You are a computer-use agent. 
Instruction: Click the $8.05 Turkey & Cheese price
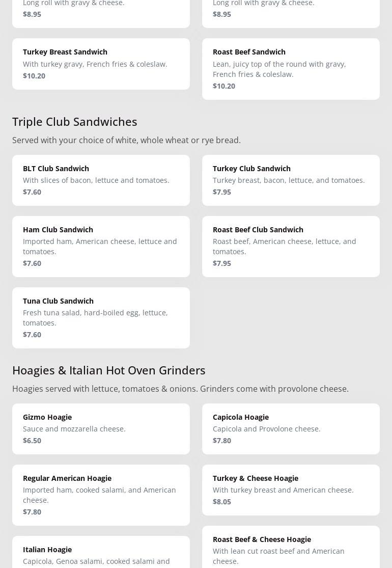coord(222,501)
